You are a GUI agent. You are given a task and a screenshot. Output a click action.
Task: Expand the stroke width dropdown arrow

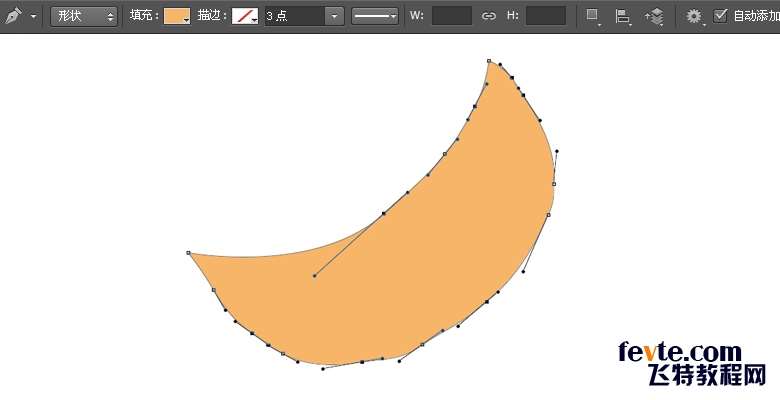[x=334, y=17]
